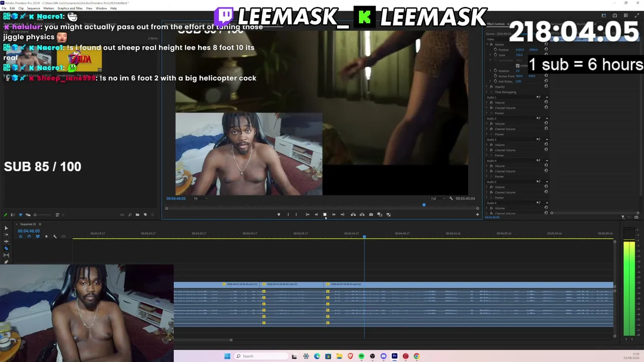Add a marker in the timeline header
Image resolution: width=644 pixels, height=362 pixels.
pyautogui.click(x=46, y=236)
